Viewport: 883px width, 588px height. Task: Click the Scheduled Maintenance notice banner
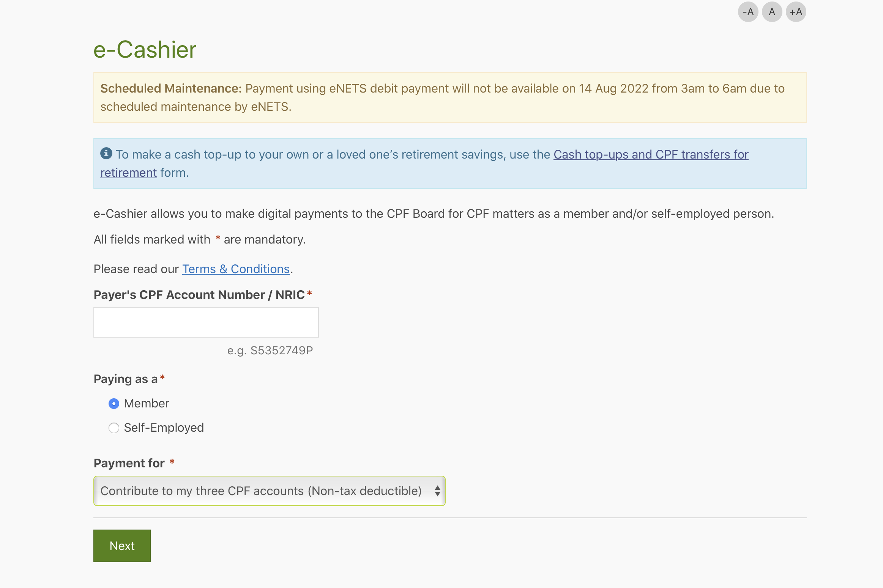(450, 97)
